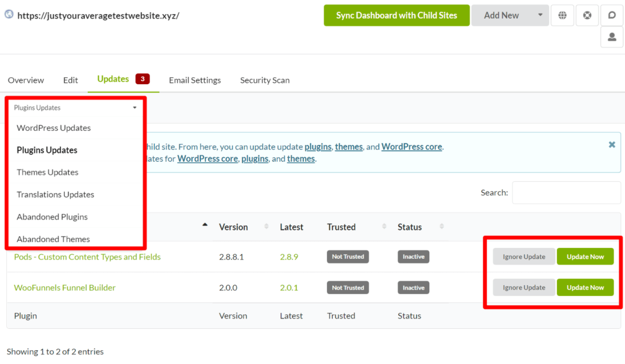The image size is (625, 364).
Task: Click the globe icon beside the site URL
Action: (x=9, y=14)
